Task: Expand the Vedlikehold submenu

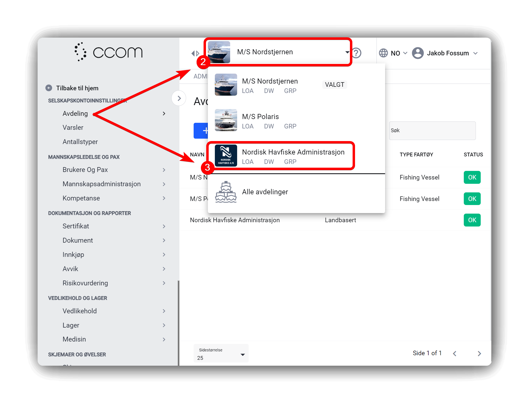Action: click(x=164, y=311)
